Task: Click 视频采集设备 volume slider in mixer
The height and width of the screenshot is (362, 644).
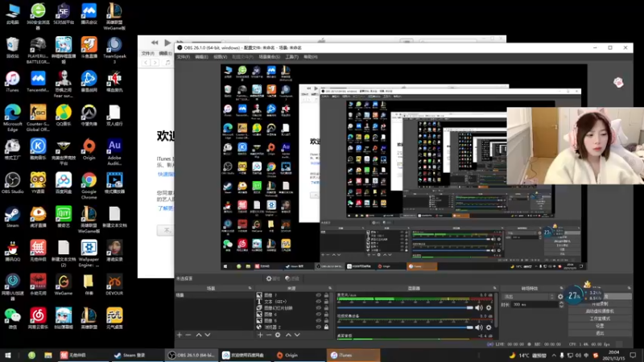Action: tap(405, 327)
